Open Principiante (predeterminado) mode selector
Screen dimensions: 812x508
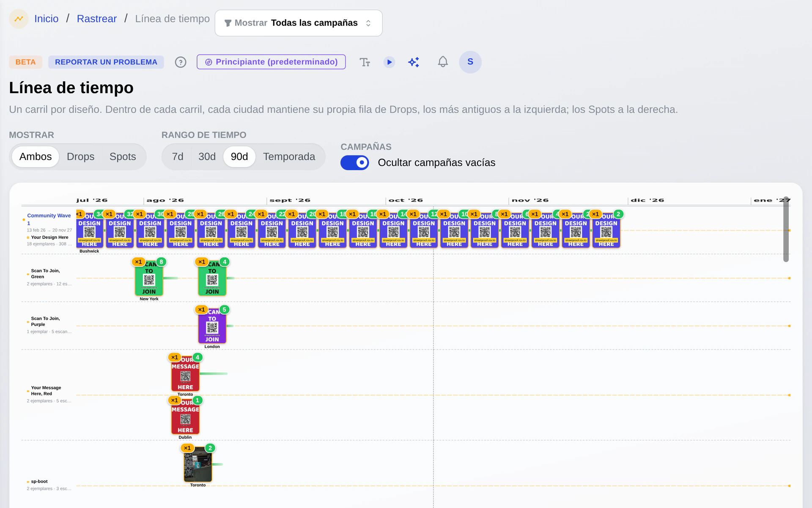271,62
